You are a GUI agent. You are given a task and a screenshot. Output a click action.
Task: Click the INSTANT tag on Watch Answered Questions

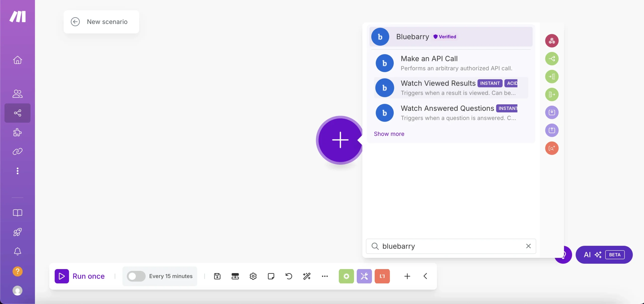507,108
